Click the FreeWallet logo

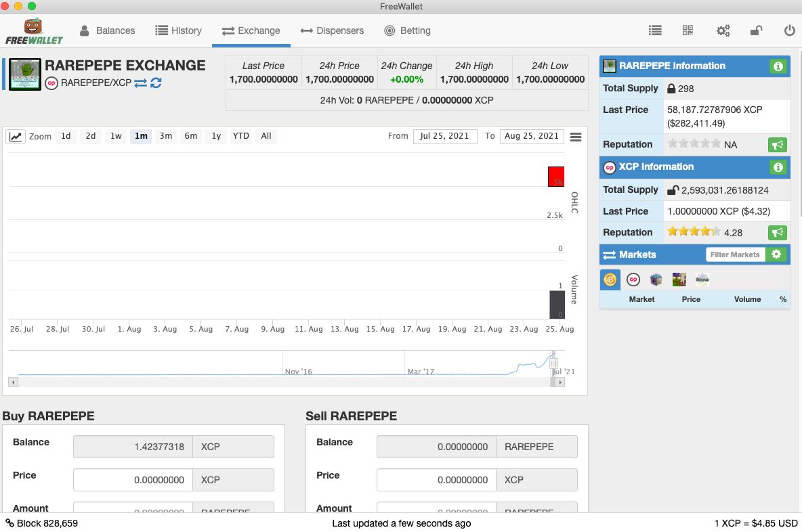34,31
